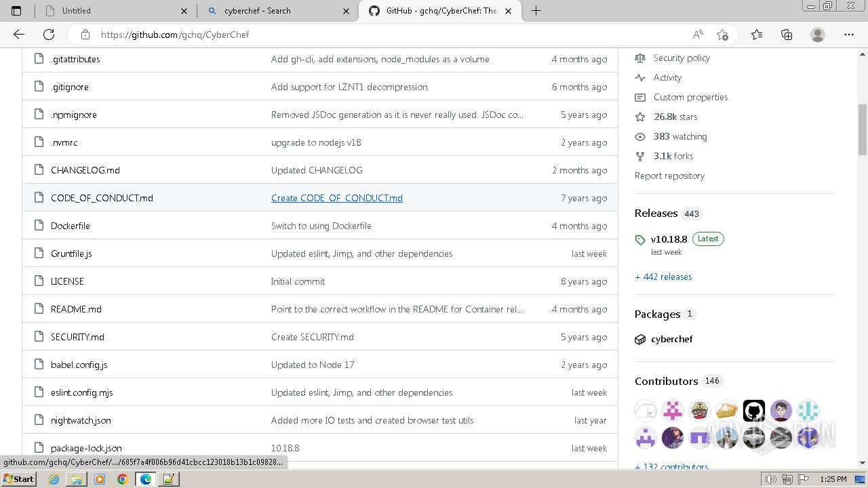Open the Read aloud icon
The height and width of the screenshot is (488, 868).
click(x=698, y=35)
